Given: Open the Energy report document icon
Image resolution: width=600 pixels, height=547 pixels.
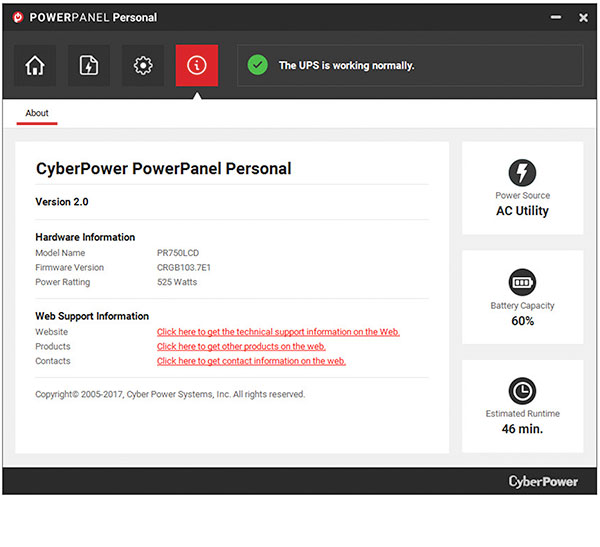Looking at the screenshot, I should (89, 65).
